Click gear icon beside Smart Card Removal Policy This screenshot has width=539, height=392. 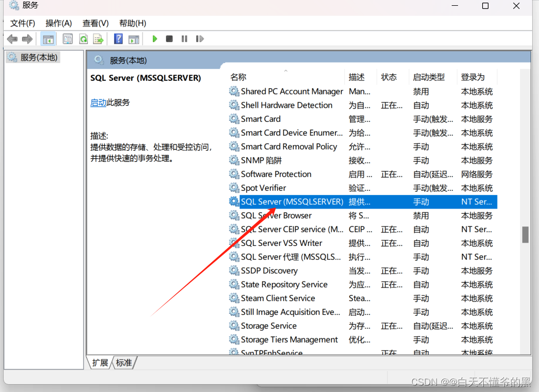point(234,147)
